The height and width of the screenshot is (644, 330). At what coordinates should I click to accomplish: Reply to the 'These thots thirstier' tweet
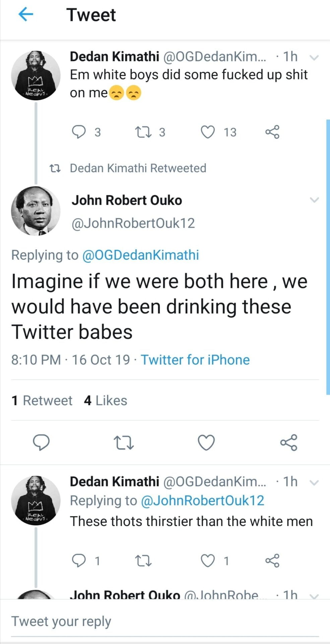pyautogui.click(x=79, y=560)
